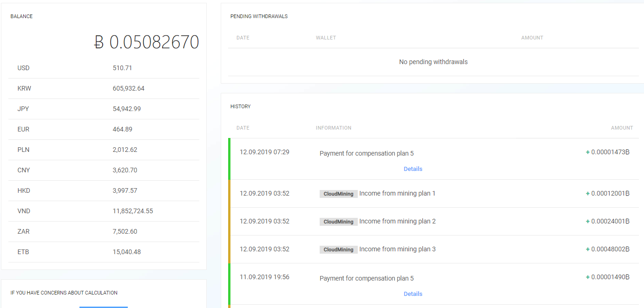Click the CNY value 3,620.70
This screenshot has height=308, width=644.
(x=125, y=170)
